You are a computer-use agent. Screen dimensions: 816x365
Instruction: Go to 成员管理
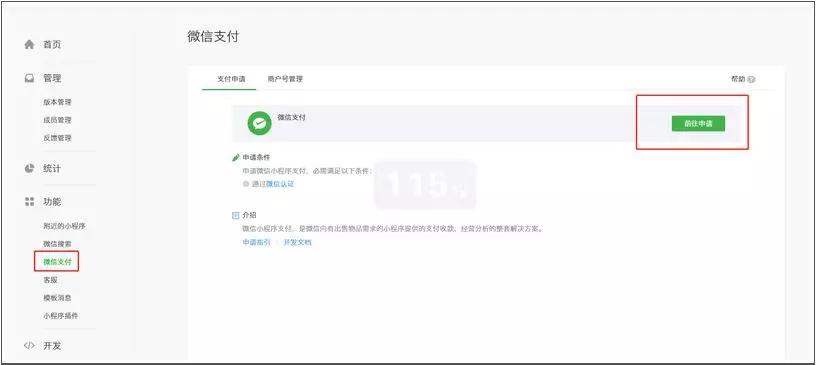[x=57, y=120]
